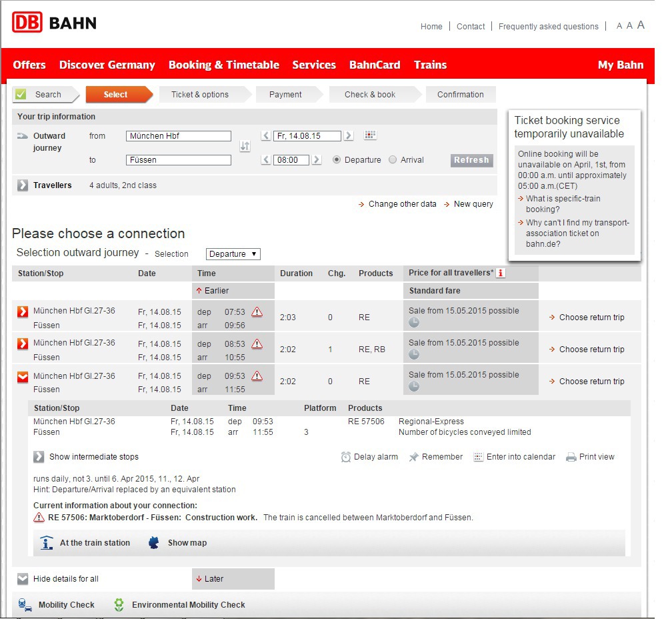
Task: Click the price information icon
Action: (x=501, y=273)
